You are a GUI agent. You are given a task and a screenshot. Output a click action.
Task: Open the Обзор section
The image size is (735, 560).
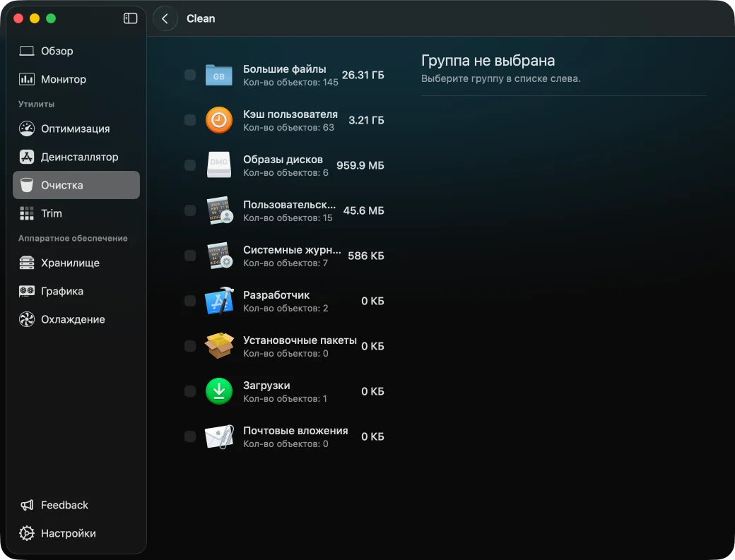tap(76, 51)
